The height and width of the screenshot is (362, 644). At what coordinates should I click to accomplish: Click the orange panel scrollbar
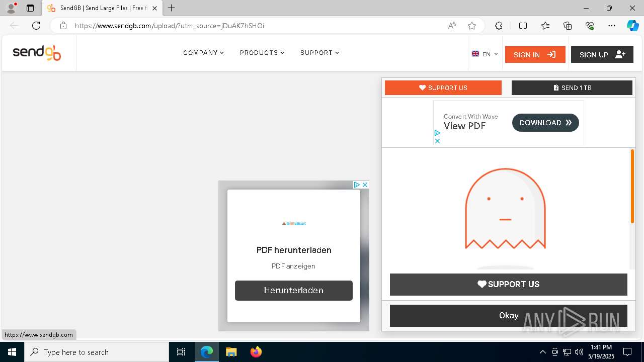point(632,186)
